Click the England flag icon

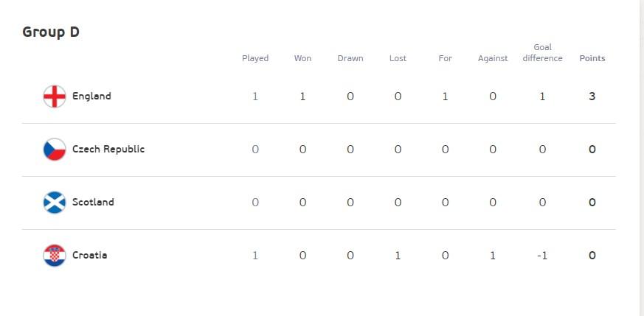(55, 96)
